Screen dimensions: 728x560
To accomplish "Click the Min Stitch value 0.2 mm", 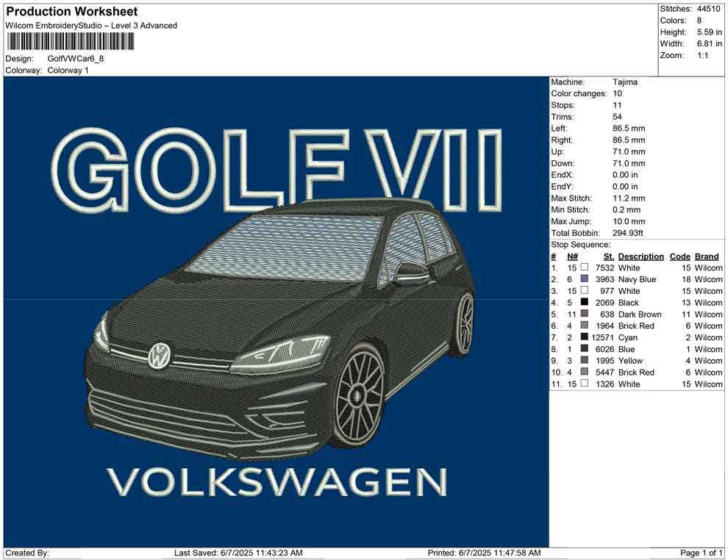I will coord(627,209).
